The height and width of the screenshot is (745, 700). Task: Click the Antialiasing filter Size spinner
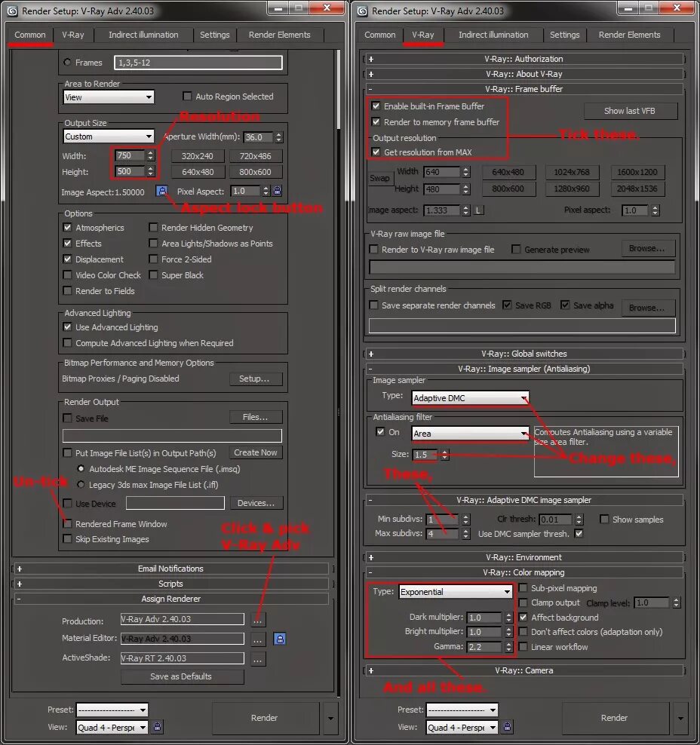tap(444, 455)
